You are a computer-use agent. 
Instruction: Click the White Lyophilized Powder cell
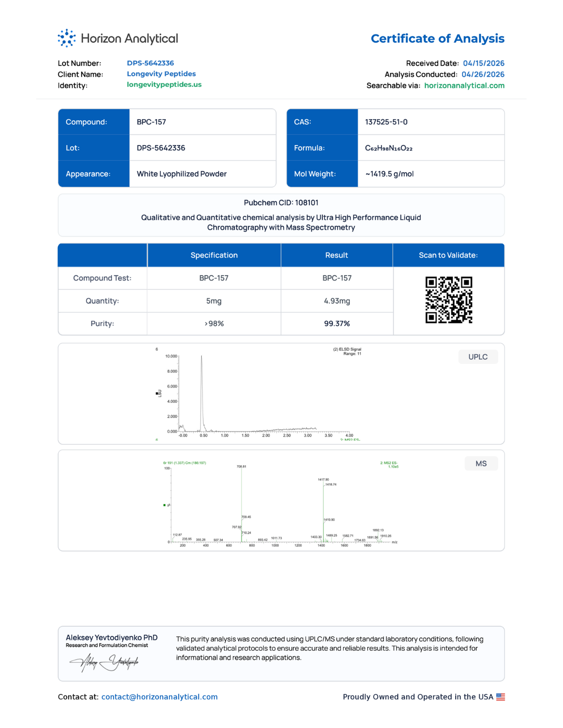click(x=203, y=174)
